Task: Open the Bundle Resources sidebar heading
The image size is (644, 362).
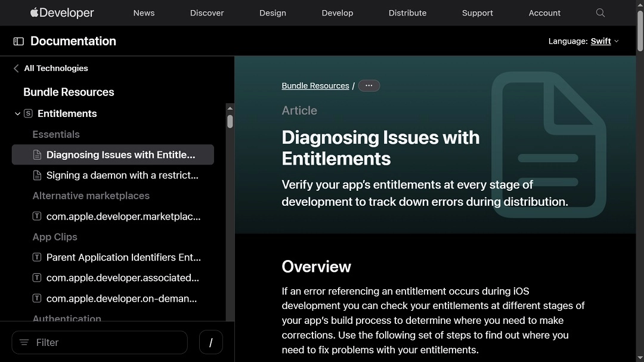Action: [x=69, y=92]
